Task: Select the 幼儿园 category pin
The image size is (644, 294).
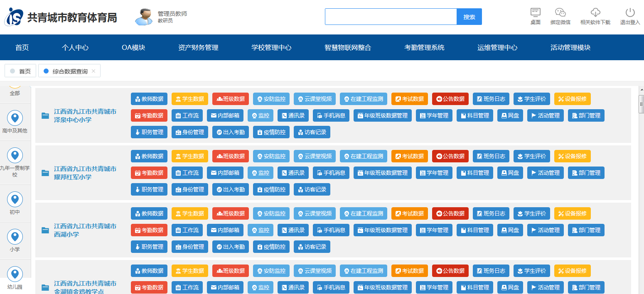Action: point(15,274)
